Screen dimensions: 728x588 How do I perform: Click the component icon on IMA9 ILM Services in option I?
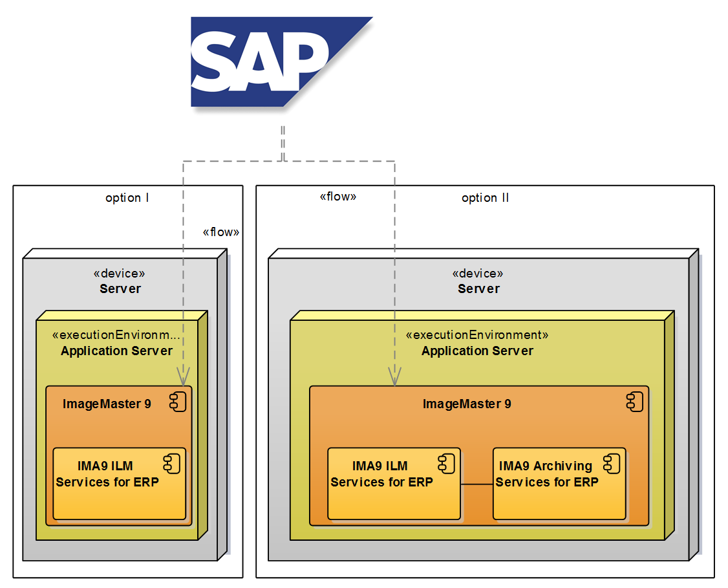click(x=171, y=463)
